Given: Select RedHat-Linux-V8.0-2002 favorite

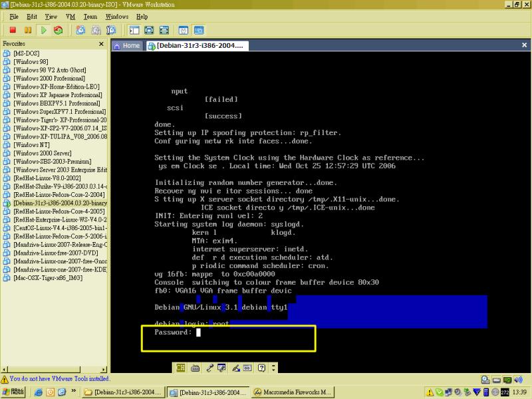Looking at the screenshot, I should (47, 178).
